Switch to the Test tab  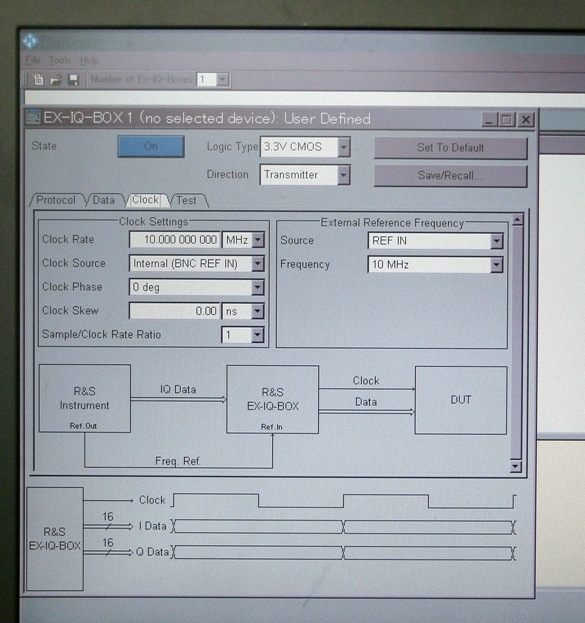186,200
